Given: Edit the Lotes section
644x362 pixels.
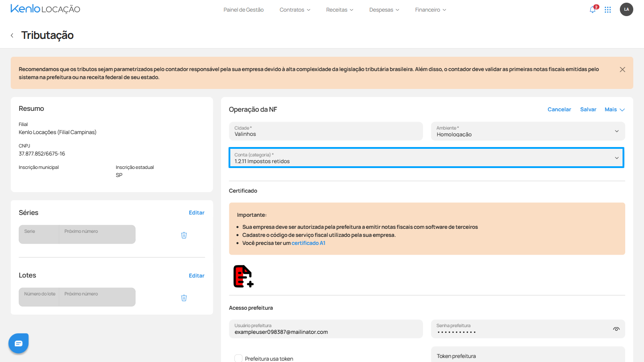Looking at the screenshot, I should click(x=196, y=276).
